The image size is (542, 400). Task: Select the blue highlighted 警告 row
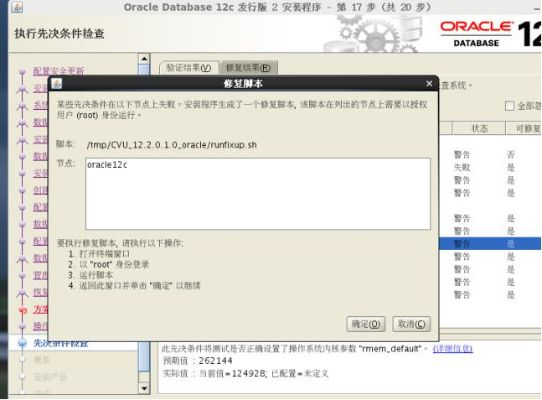point(490,244)
